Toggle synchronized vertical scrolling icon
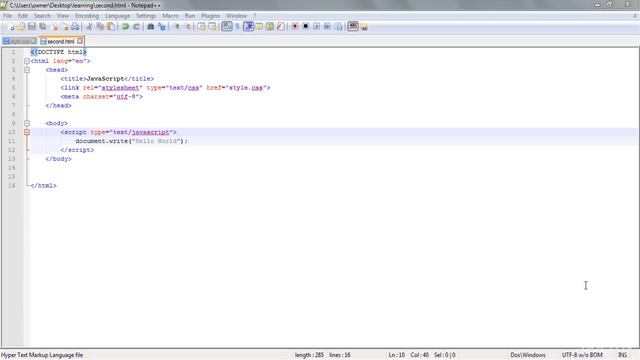 202,27
